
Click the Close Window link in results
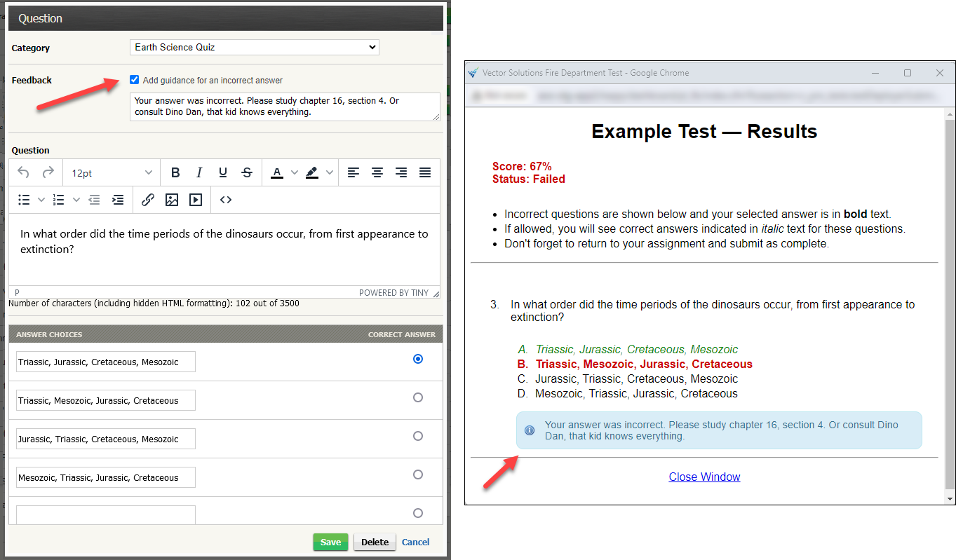(704, 477)
